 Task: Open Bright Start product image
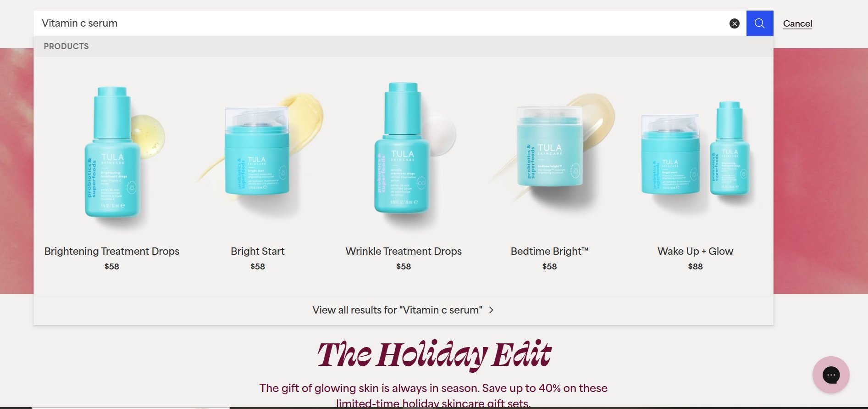(258, 151)
